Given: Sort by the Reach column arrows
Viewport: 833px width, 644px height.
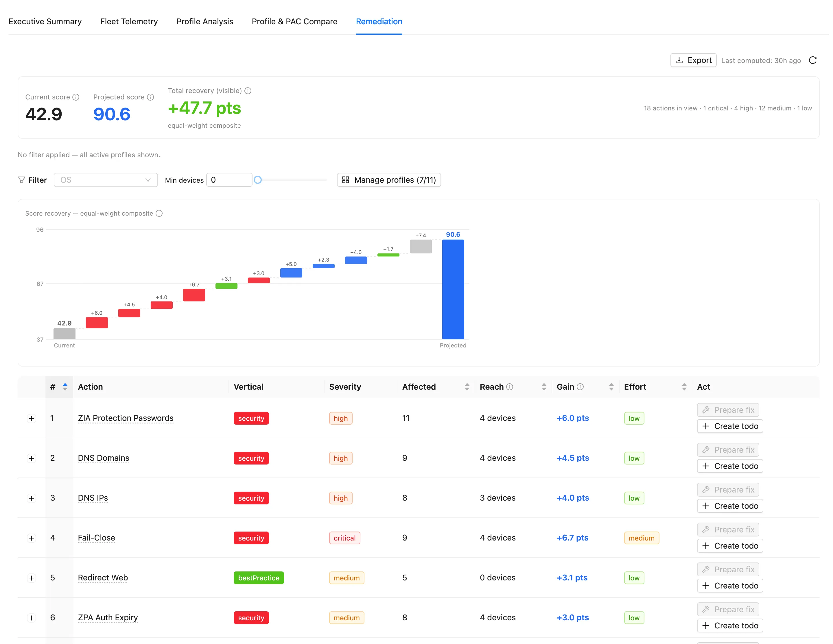Looking at the screenshot, I should point(544,387).
